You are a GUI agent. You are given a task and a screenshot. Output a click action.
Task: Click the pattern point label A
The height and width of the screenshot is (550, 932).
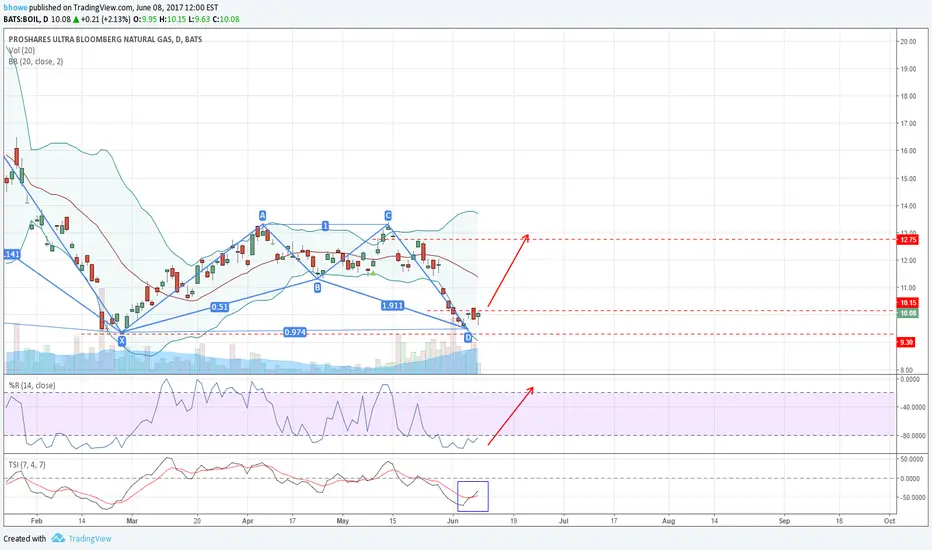(x=262, y=215)
